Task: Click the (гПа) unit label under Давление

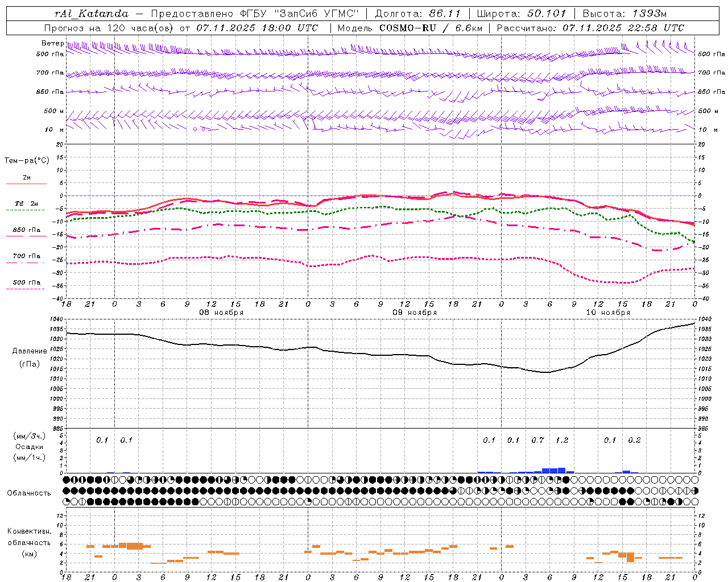Action: tap(30, 364)
